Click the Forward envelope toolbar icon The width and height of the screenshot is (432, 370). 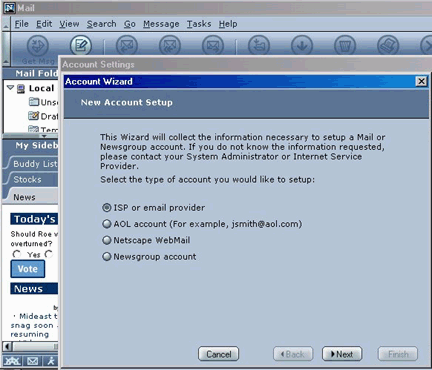(213, 46)
